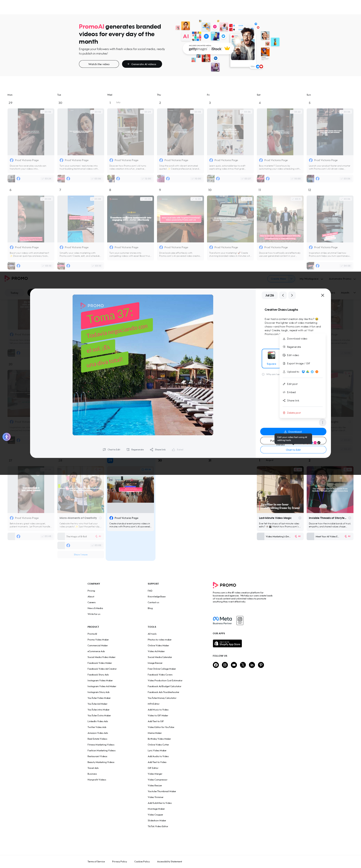361x868 pixels.
Task: Click the Create New button
Action: pyautogui.click(x=278, y=279)
